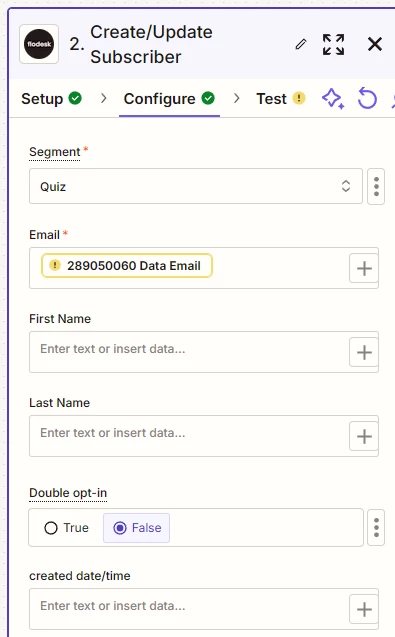The height and width of the screenshot is (637, 395).
Task: Choose the False radio option
Action: click(137, 528)
